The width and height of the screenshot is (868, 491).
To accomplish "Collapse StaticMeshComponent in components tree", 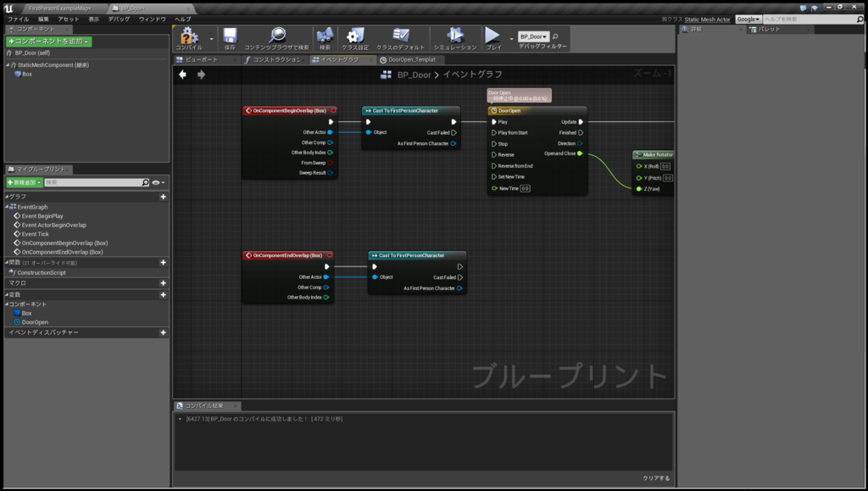I will click(x=8, y=64).
